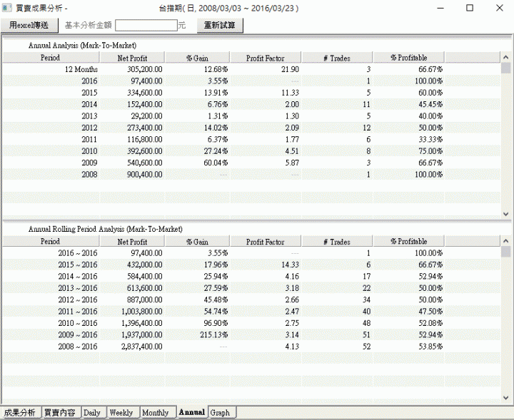514x420 pixels.
Task: Focus the 基本分析金額 input field
Action: point(146,25)
